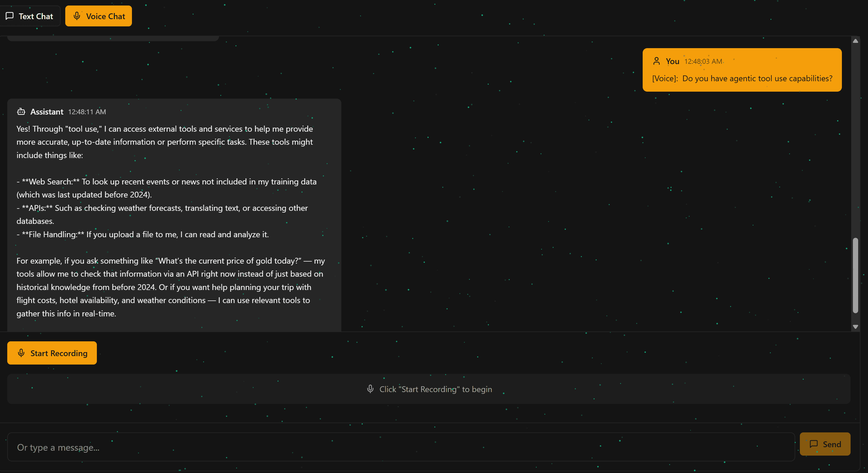Click the 12:48:03 AM timestamp on your message
The width and height of the screenshot is (868, 473).
[703, 61]
